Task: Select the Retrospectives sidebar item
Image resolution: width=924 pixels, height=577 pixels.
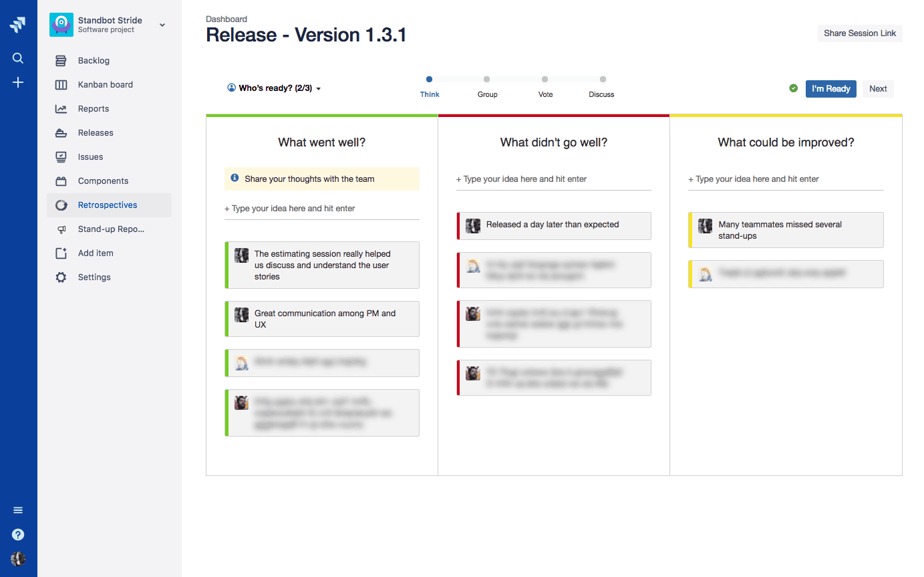Action: tap(109, 205)
